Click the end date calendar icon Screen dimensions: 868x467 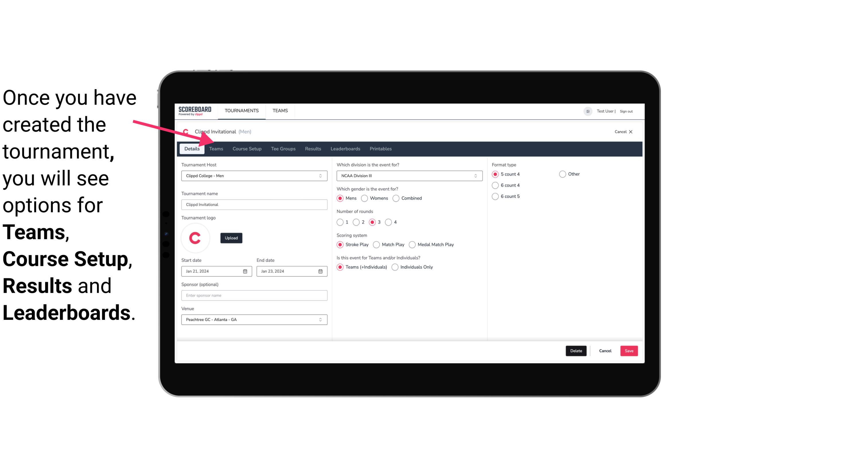(321, 271)
